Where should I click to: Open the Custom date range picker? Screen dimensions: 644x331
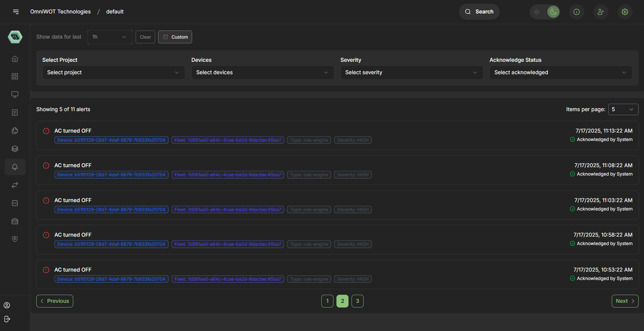(x=175, y=37)
